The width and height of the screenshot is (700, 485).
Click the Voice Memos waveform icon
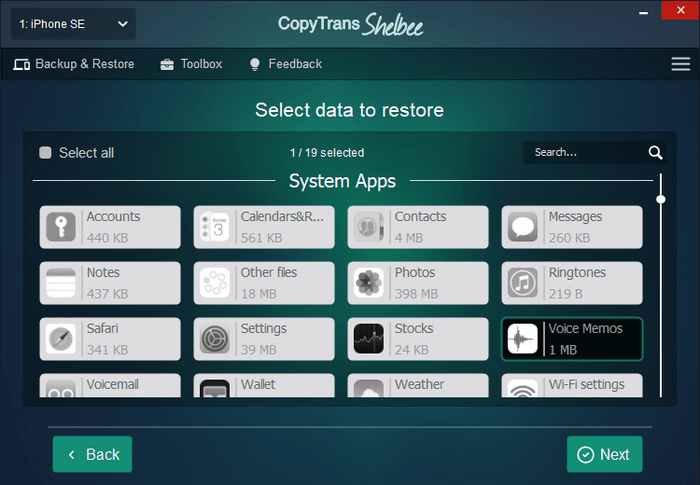tap(523, 339)
